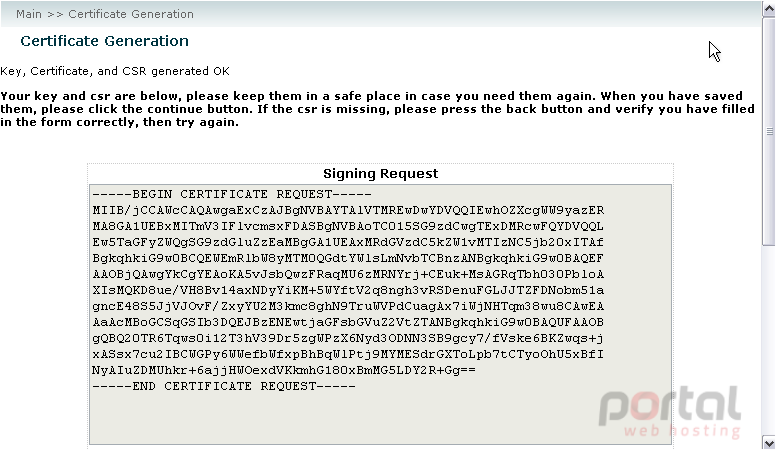Click the scrollbar down arrow
Viewport: 776px width, 450px height.
(x=769, y=443)
